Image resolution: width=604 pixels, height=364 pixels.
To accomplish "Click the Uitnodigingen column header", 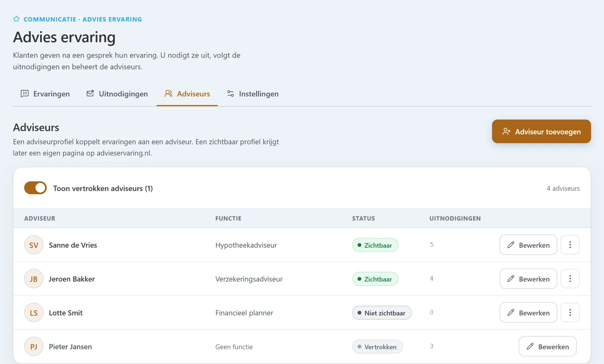I will 455,219.
